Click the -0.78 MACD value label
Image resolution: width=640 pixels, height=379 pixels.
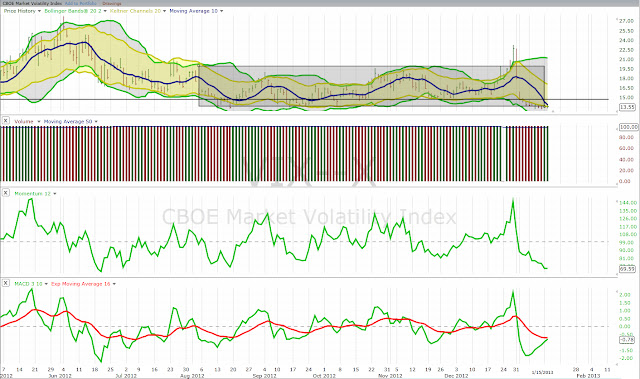(x=627, y=339)
